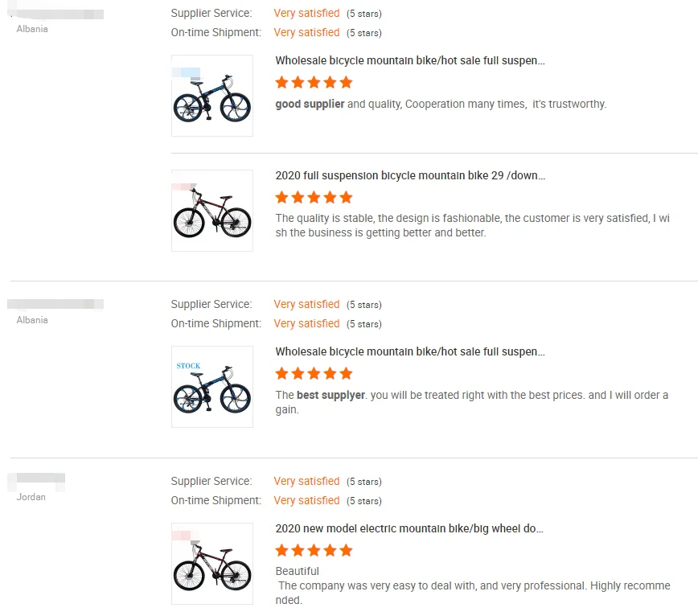This screenshot has height=616, width=698.
Task: Click the "Jordan" country label
Action: point(31,497)
